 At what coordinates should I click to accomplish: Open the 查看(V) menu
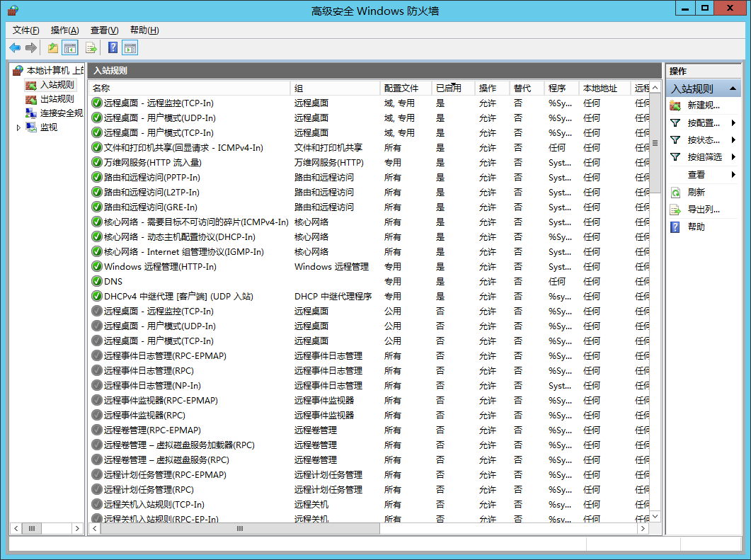point(105,30)
